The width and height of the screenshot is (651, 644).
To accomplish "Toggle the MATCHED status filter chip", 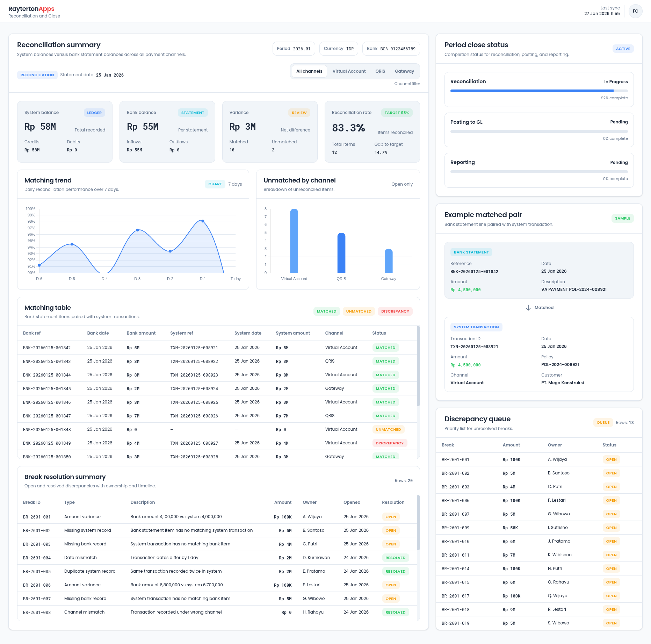I will [326, 311].
